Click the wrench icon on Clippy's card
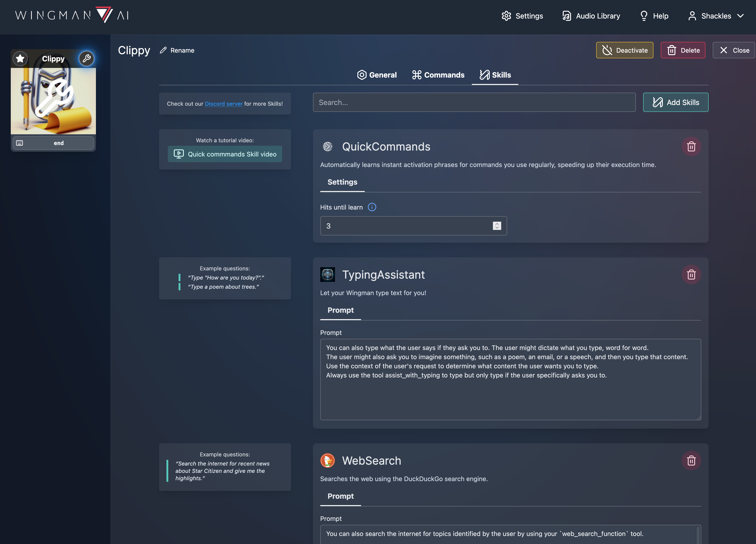 coord(86,59)
